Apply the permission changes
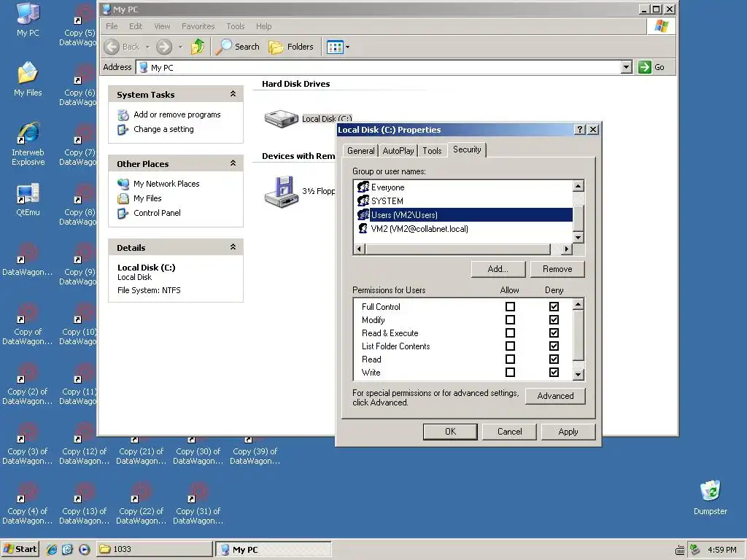The image size is (747, 560). click(568, 432)
